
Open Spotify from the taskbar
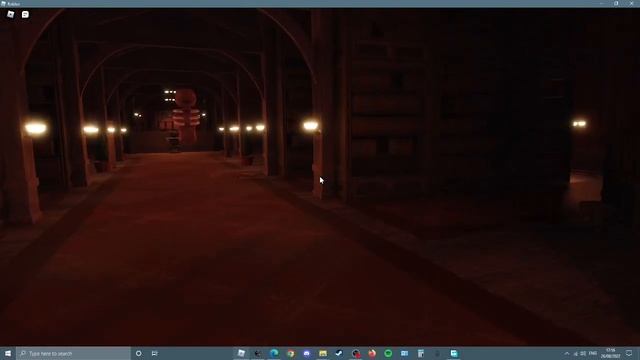pos(388,353)
